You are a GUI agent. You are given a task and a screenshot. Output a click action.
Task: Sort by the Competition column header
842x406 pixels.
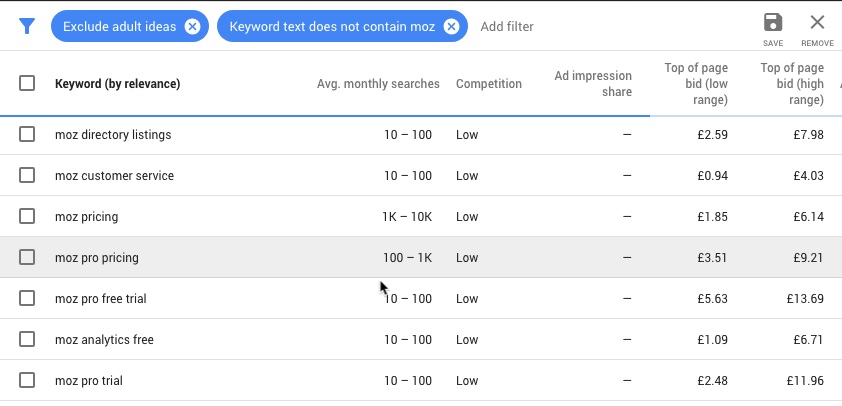489,84
